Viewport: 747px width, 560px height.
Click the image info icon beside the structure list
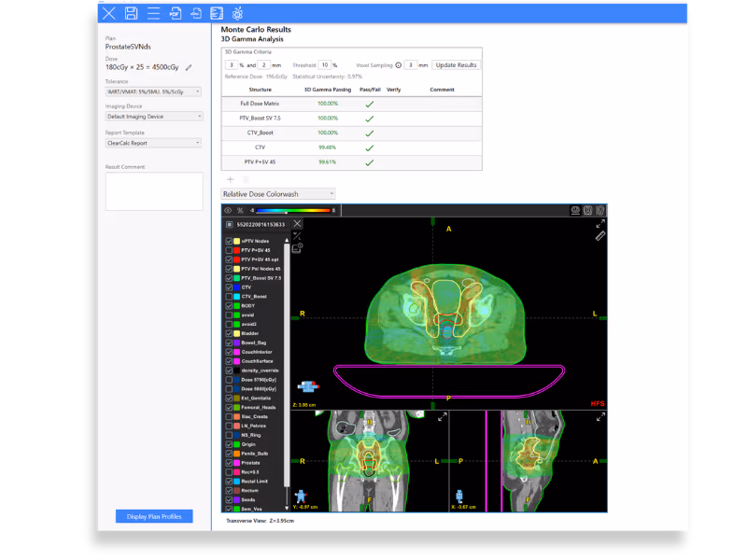click(x=297, y=248)
